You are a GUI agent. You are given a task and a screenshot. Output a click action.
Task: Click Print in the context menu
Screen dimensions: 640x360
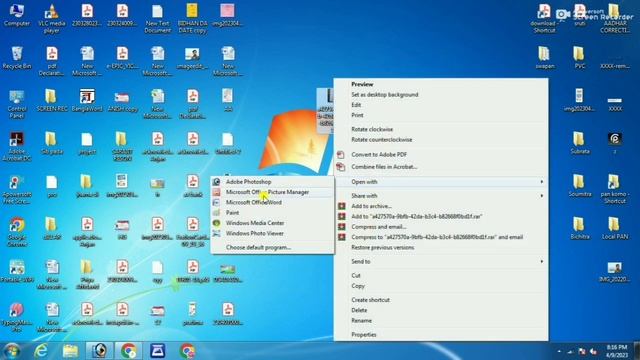pyautogui.click(x=357, y=115)
